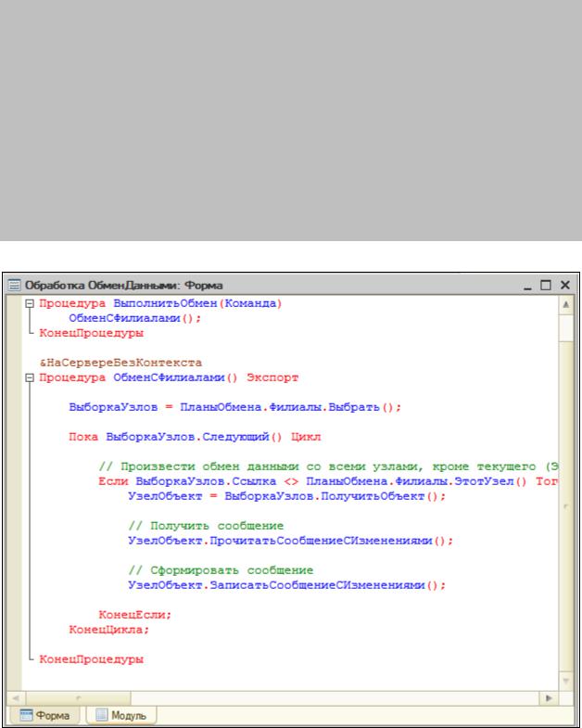Click the window icon in the title bar
582x728 pixels.
[x=15, y=285]
